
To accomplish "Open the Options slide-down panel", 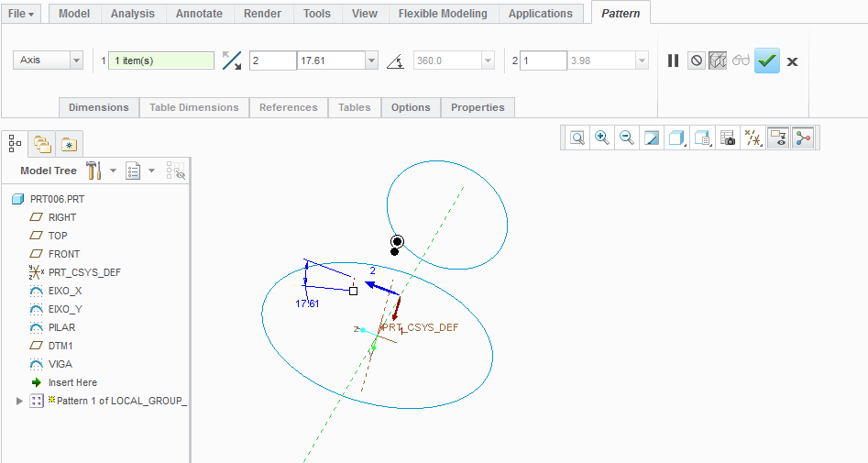I will pos(411,107).
